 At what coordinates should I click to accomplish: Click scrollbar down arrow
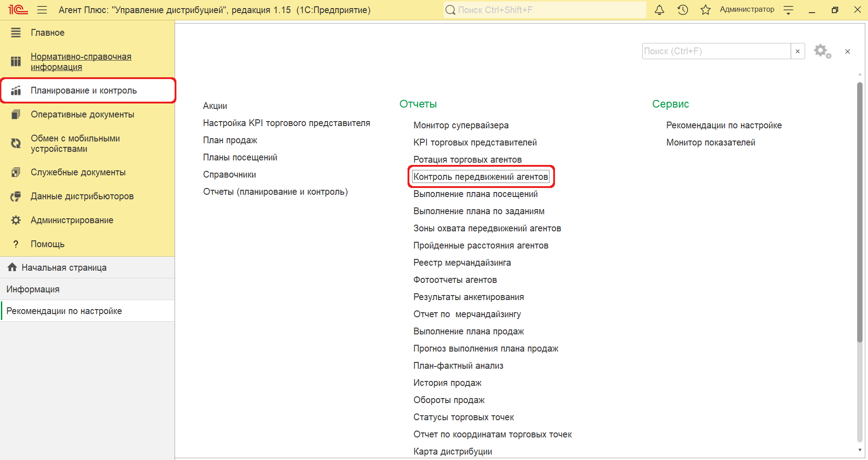tap(860, 450)
